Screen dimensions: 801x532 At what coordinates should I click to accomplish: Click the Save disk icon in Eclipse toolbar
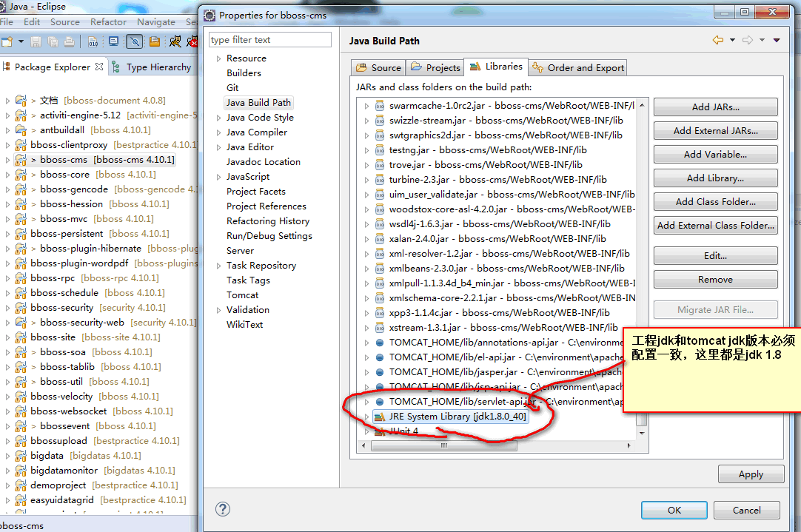(x=36, y=41)
